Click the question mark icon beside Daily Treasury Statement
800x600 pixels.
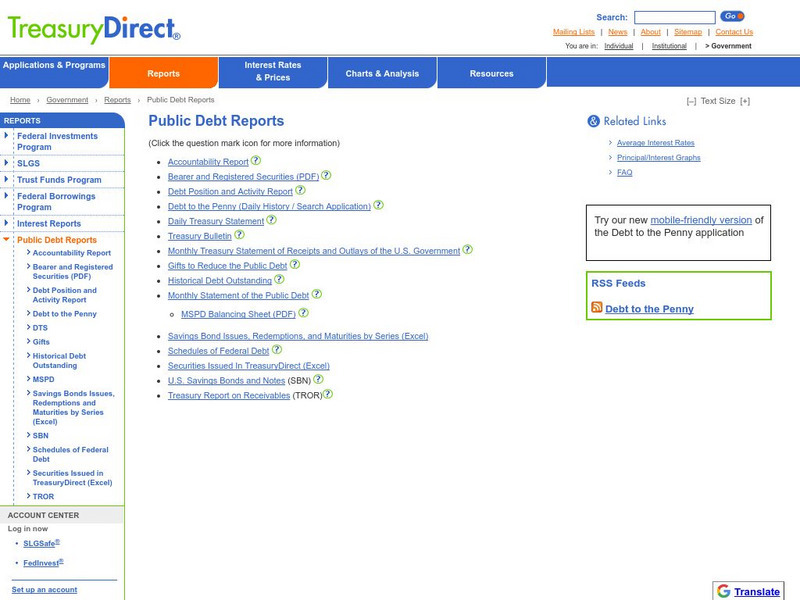(271, 221)
